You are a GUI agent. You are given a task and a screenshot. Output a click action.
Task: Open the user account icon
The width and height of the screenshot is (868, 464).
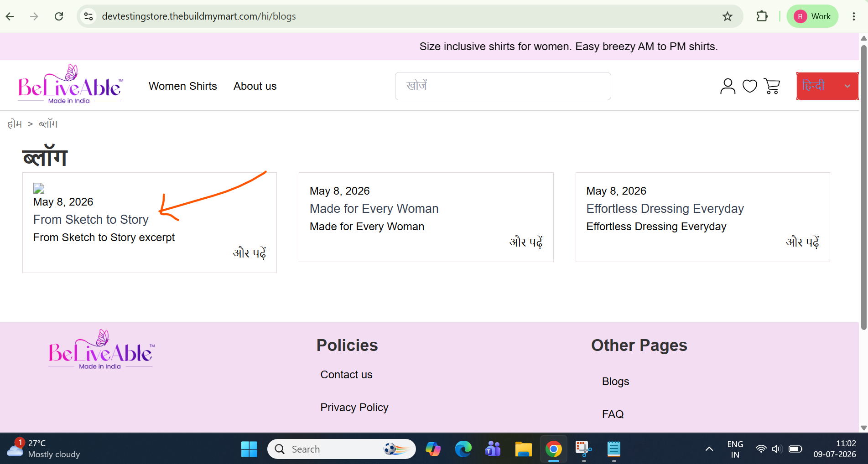(728, 86)
